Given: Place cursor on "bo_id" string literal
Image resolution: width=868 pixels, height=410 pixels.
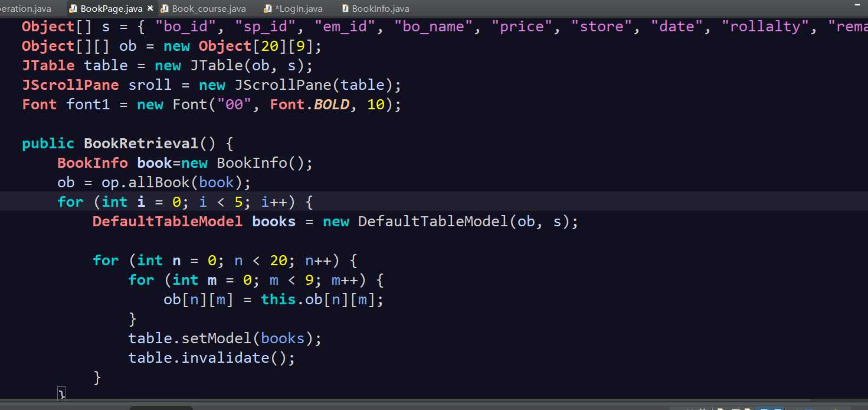Looking at the screenshot, I should 186,27.
